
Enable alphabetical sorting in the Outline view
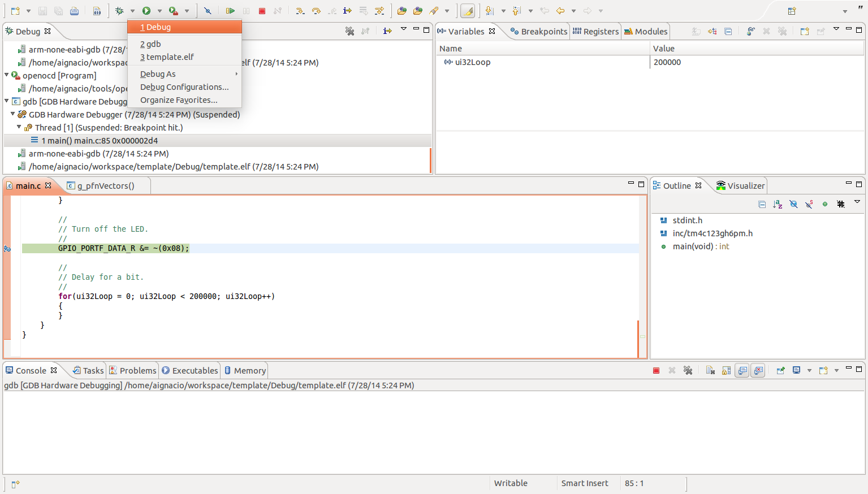pyautogui.click(x=778, y=203)
